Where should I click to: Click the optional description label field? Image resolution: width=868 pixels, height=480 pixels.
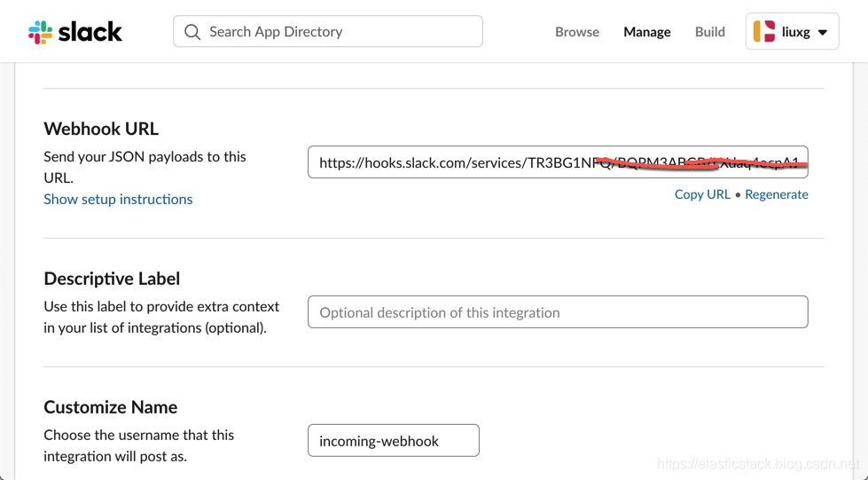click(x=558, y=312)
